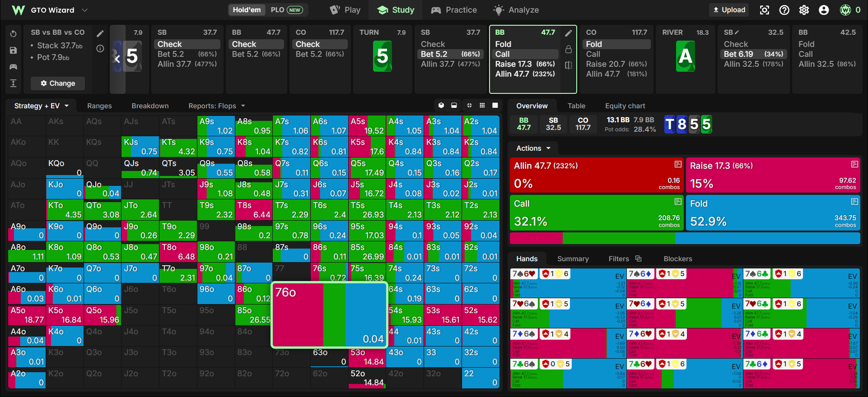Image resolution: width=868 pixels, height=397 pixels.
Task: Click the save floppy disk icon
Action: pyautogui.click(x=14, y=51)
